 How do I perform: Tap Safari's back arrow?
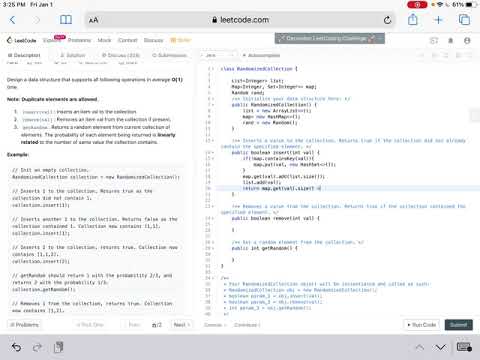click(12, 20)
